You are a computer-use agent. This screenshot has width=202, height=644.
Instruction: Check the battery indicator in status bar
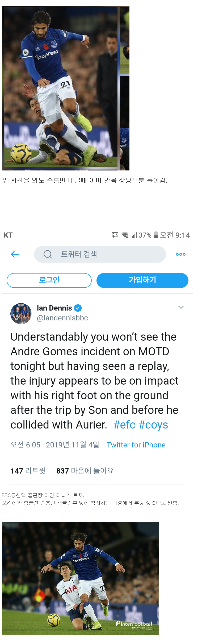(x=156, y=235)
